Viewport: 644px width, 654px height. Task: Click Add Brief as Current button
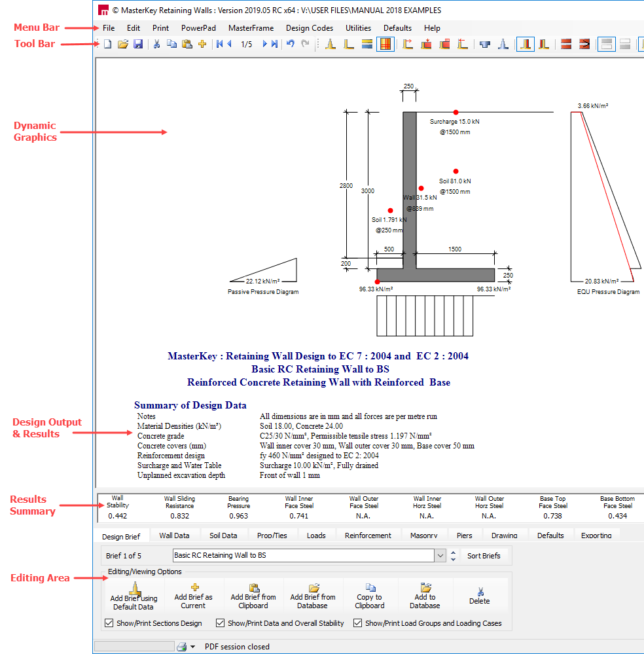pyautogui.click(x=193, y=595)
